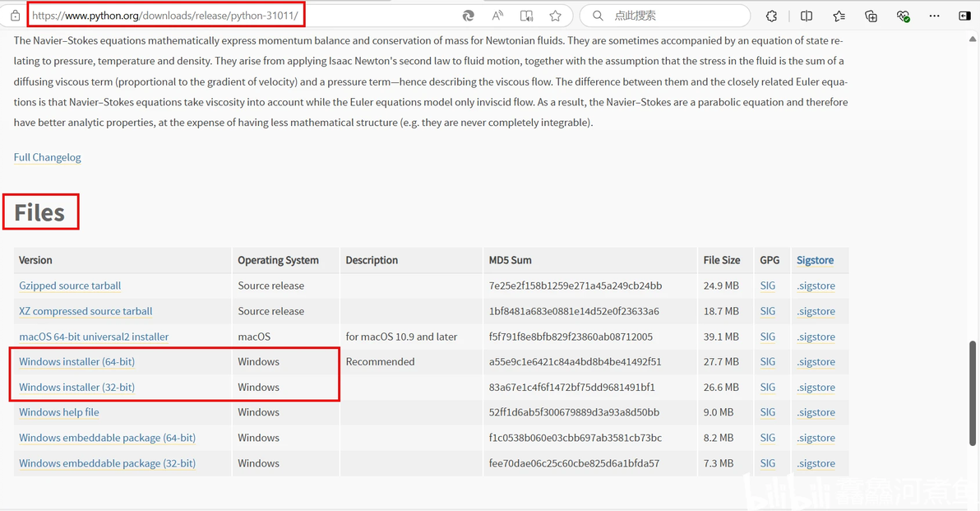Add this page to favorites with star icon
The height and width of the screenshot is (511, 980).
(x=556, y=16)
